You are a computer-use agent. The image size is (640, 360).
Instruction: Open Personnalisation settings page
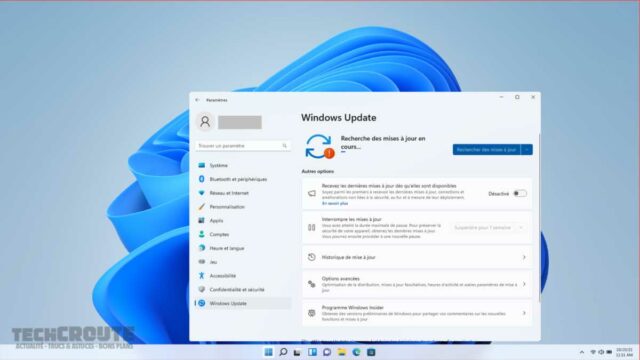point(243,207)
